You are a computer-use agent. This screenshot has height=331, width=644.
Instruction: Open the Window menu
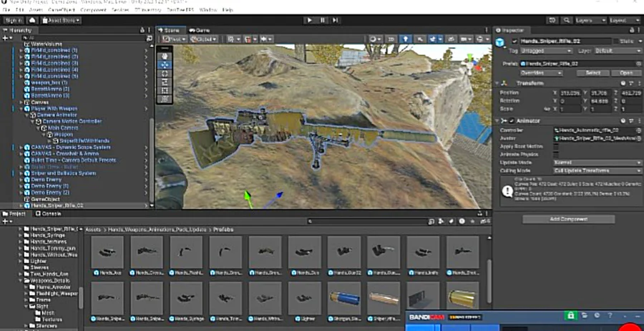click(x=208, y=9)
